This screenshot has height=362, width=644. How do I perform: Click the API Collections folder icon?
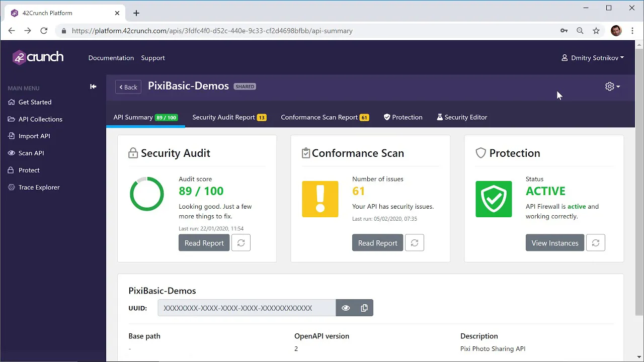(12, 119)
